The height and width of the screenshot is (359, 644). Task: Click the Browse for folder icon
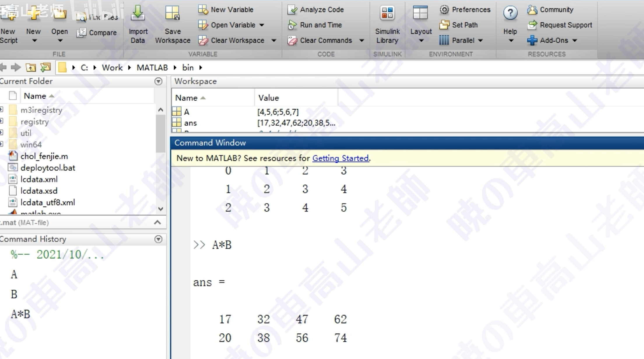point(46,68)
